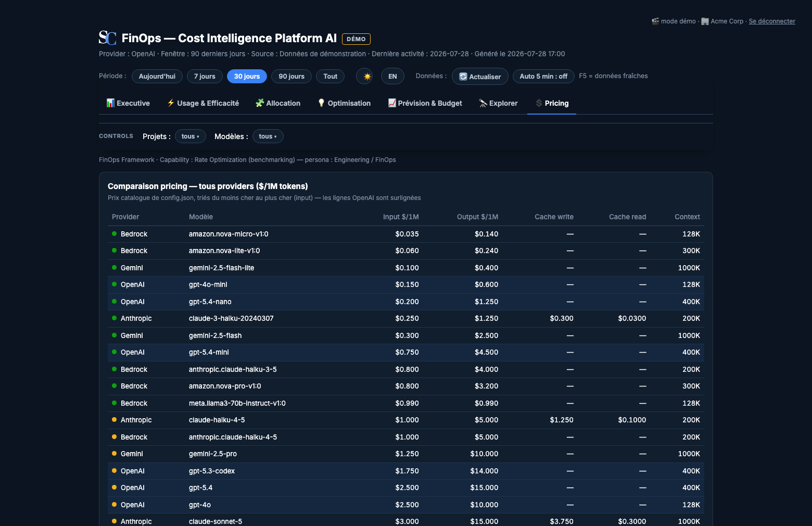Click amazon.nova-pro-v1:0 model name

coord(225,386)
